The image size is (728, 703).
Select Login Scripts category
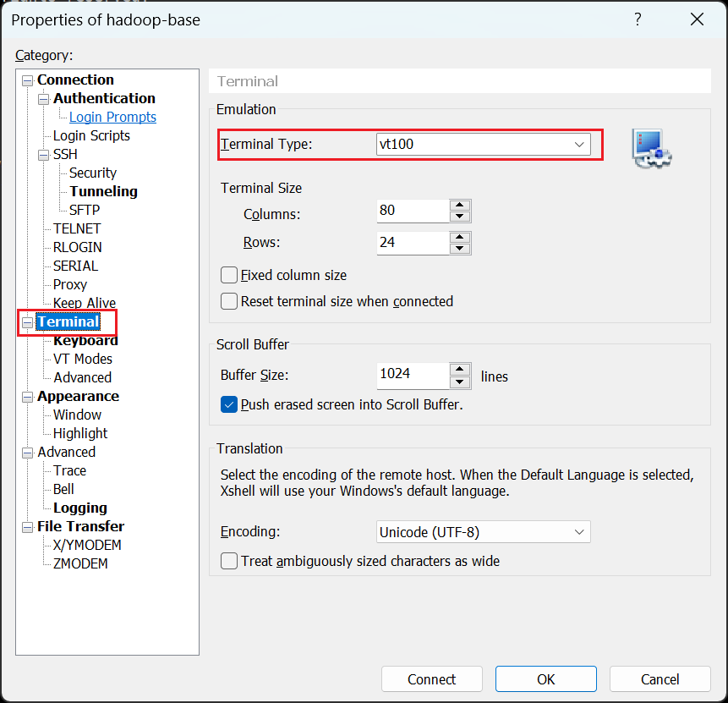pos(91,135)
